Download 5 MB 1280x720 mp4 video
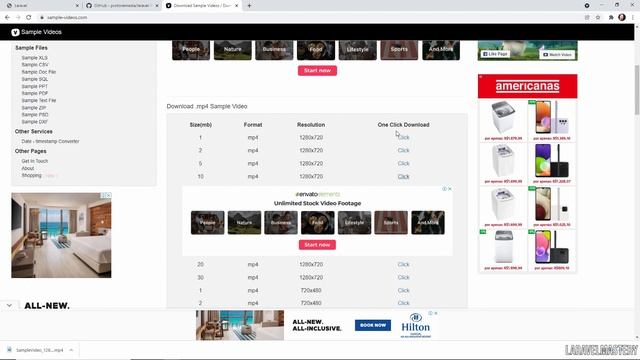 tap(403, 163)
